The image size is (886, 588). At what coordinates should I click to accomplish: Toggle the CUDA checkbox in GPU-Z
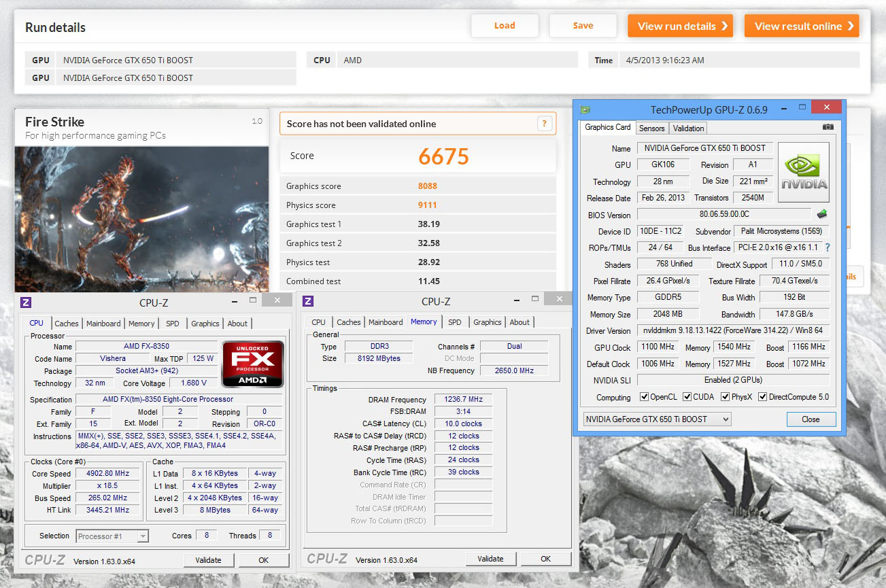pos(687,397)
